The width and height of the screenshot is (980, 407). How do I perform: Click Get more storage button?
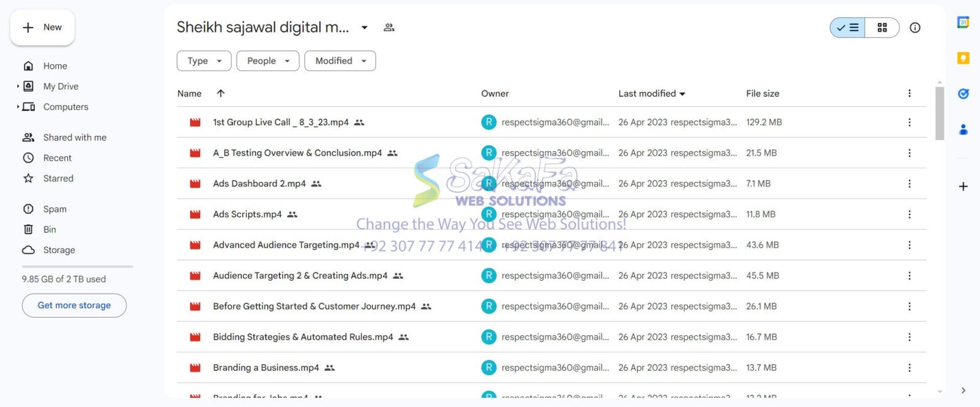pyautogui.click(x=74, y=305)
